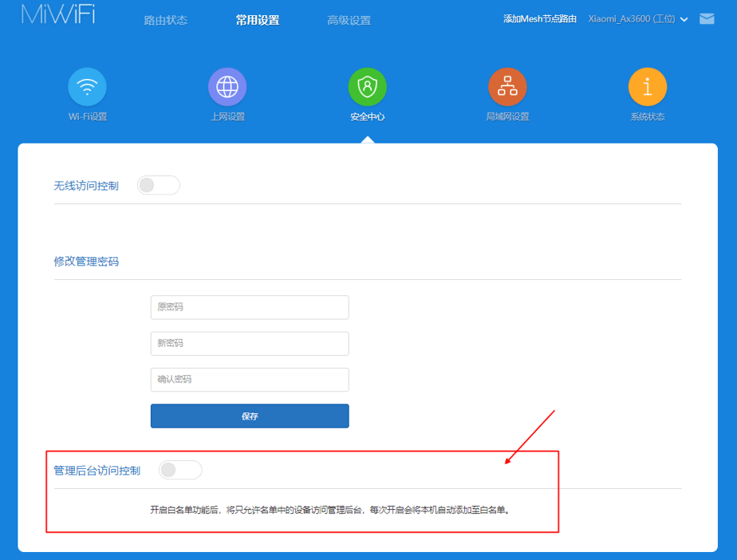Viewport: 737px width, 560px height.
Task: Click 添加Mesh节点路由 to add mesh node
Action: click(x=540, y=18)
